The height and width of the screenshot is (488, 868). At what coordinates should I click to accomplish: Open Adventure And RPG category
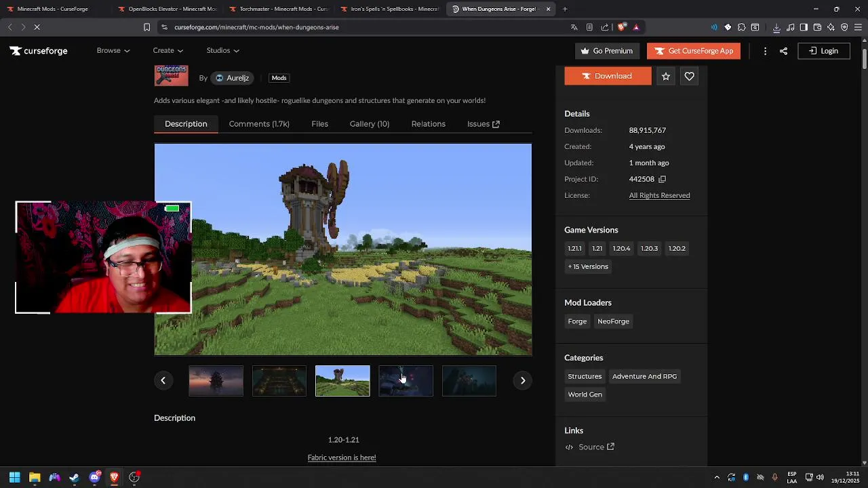pos(644,376)
